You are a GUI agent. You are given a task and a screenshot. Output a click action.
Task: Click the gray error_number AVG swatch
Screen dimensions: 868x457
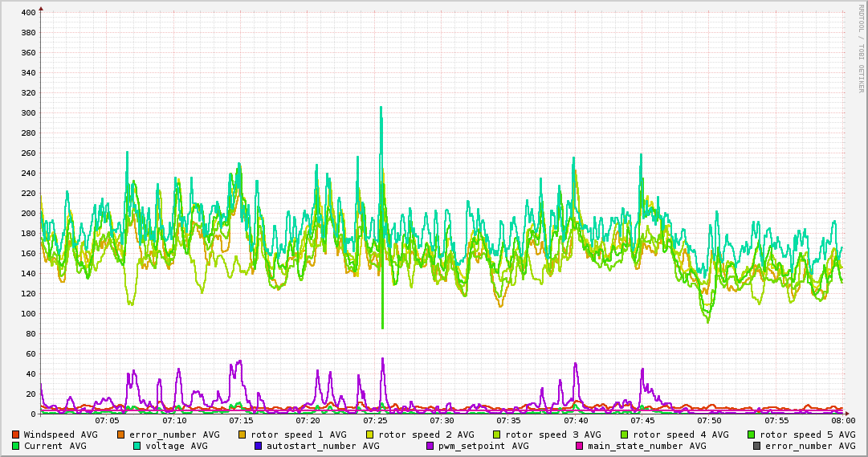756,446
